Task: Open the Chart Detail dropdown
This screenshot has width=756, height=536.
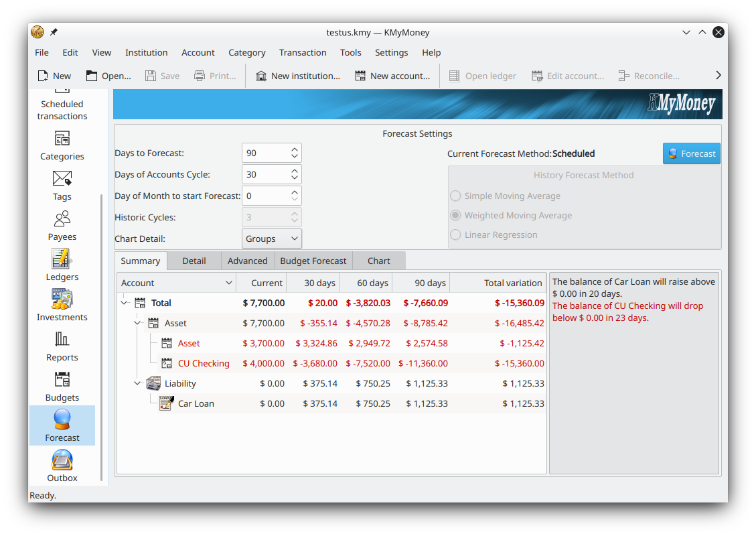Action: click(271, 239)
